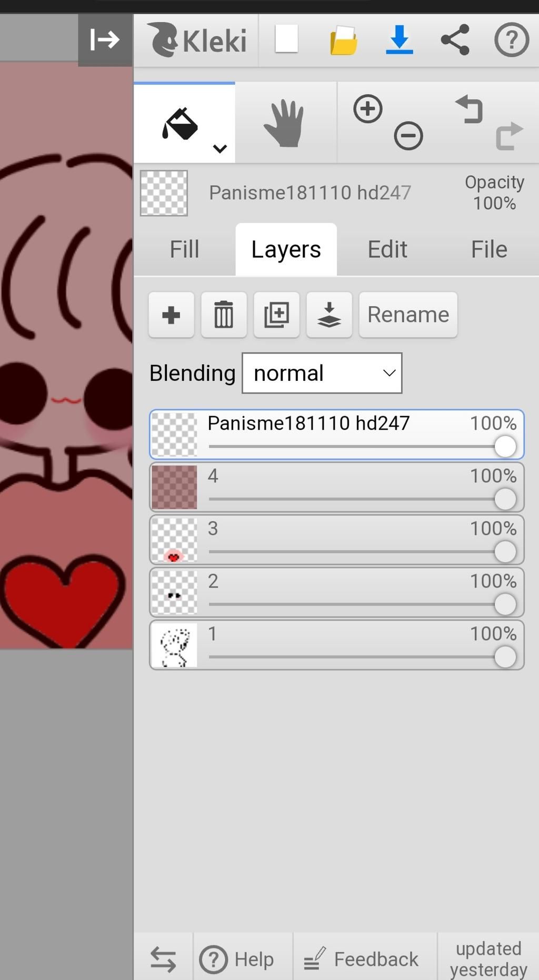The width and height of the screenshot is (539, 980).
Task: Delete the layer with trash icon
Action: point(224,315)
